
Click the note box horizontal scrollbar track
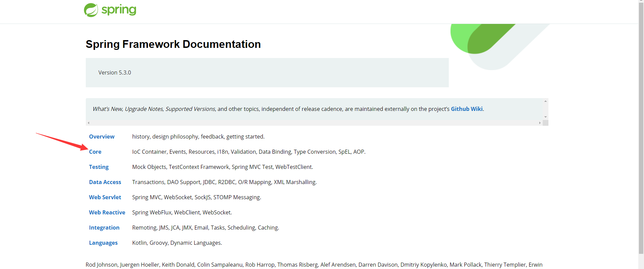point(314,123)
